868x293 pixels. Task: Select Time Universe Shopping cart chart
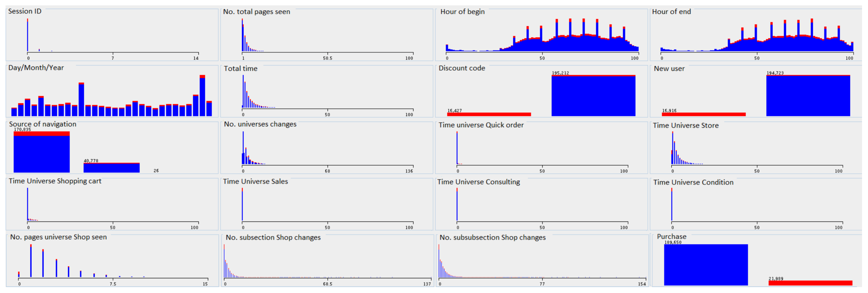tap(112, 204)
